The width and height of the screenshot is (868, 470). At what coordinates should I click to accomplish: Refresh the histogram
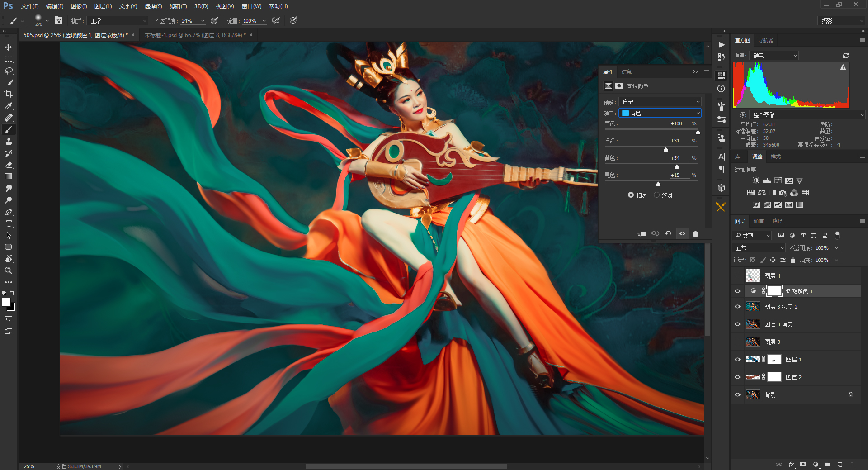[846, 56]
